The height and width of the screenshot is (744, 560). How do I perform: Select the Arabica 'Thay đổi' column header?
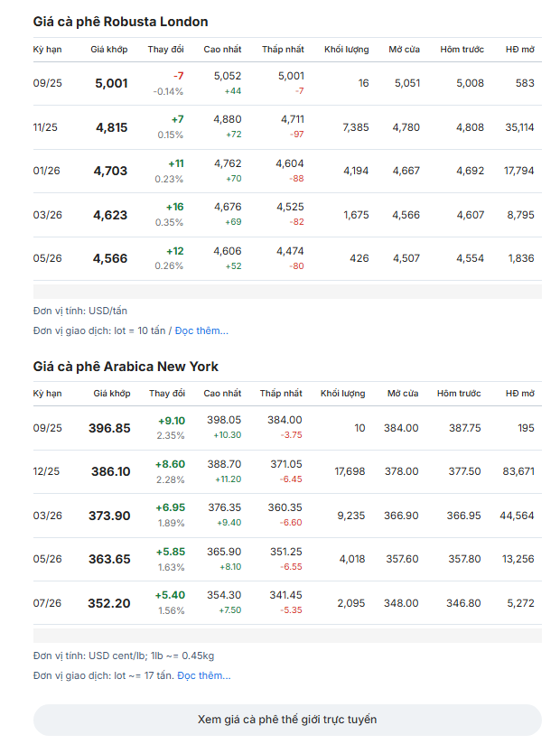(167, 394)
